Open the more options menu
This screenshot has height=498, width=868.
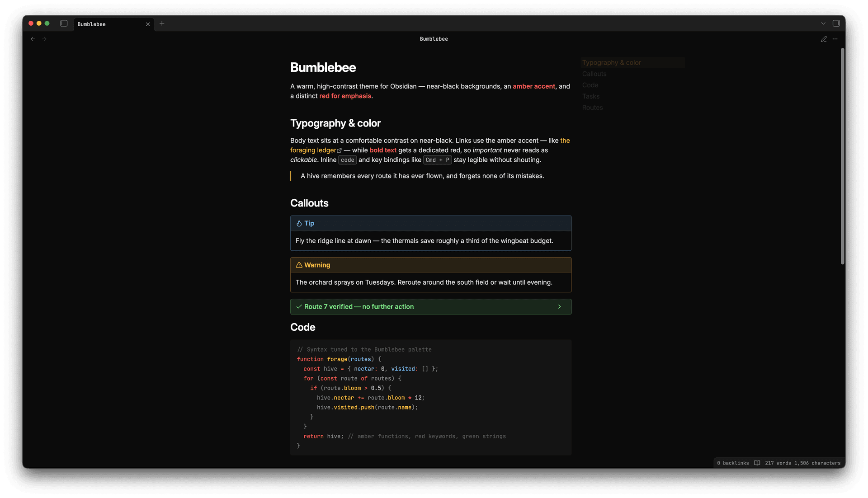pyautogui.click(x=835, y=39)
